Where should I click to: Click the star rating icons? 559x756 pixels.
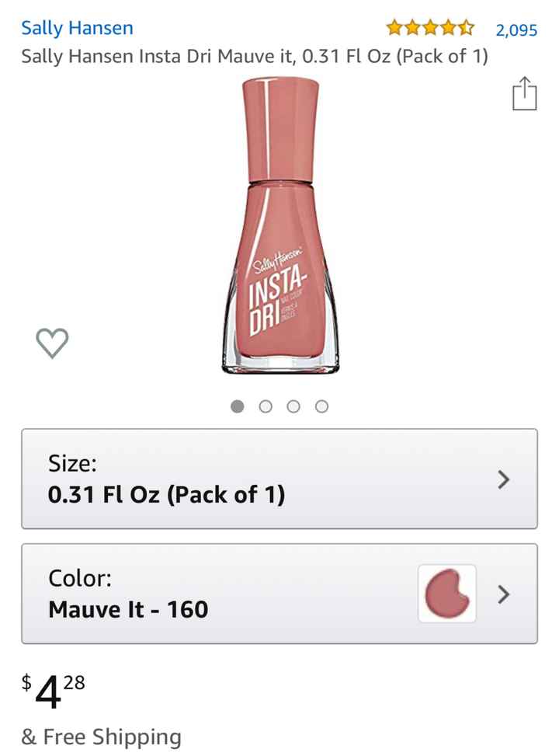click(x=430, y=30)
